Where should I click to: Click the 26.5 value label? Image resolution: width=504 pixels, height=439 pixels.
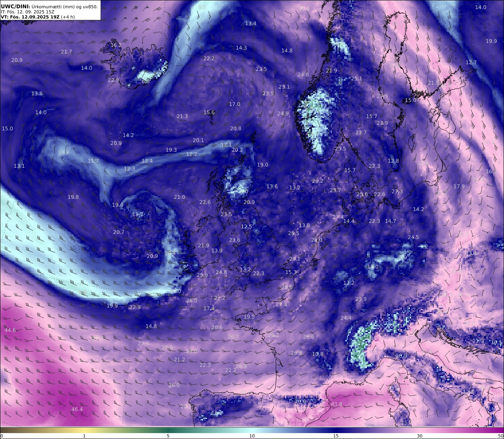[x=294, y=233]
